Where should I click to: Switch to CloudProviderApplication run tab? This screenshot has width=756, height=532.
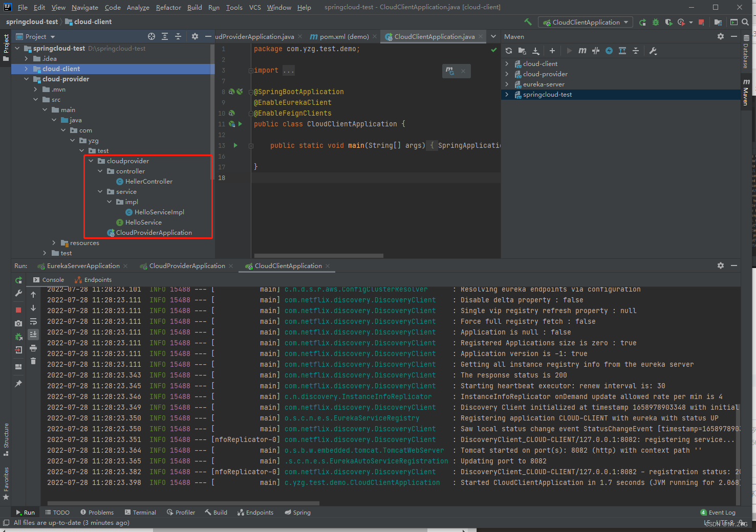pos(187,265)
